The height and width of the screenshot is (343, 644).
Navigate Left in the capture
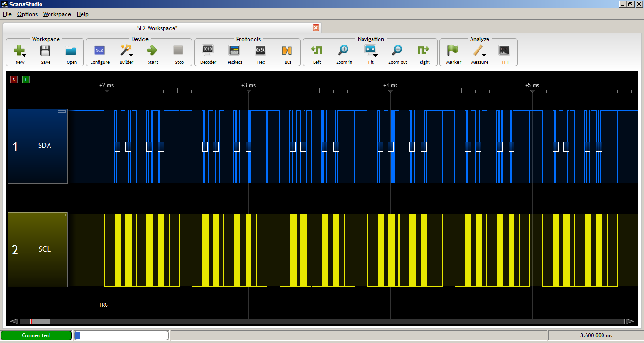pyautogui.click(x=316, y=52)
